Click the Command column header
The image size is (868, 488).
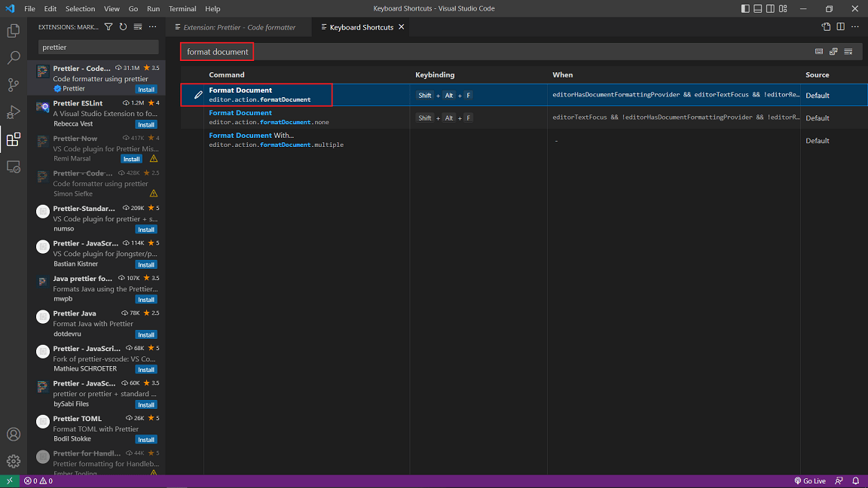pyautogui.click(x=226, y=75)
